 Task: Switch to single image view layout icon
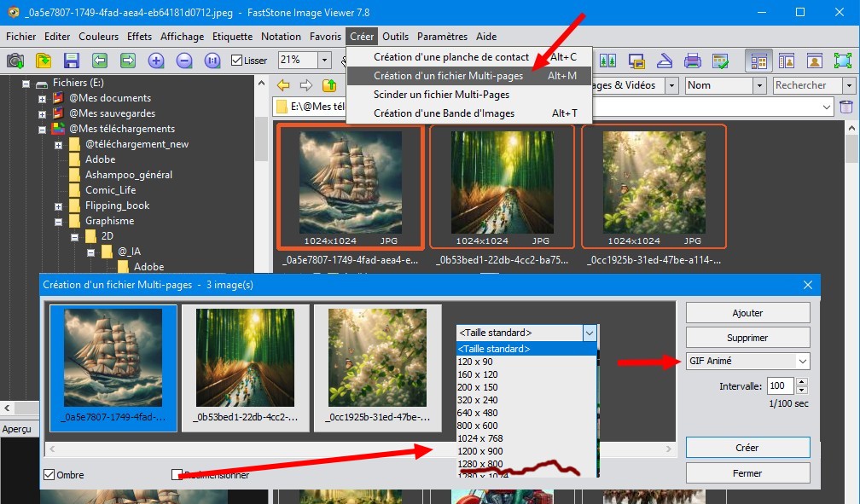(x=815, y=61)
